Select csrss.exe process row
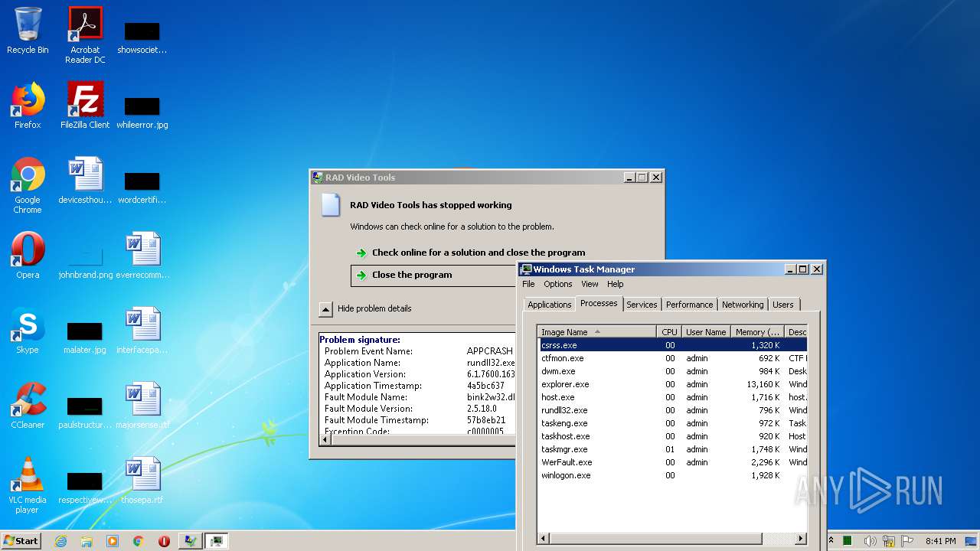980x551 pixels. point(672,345)
